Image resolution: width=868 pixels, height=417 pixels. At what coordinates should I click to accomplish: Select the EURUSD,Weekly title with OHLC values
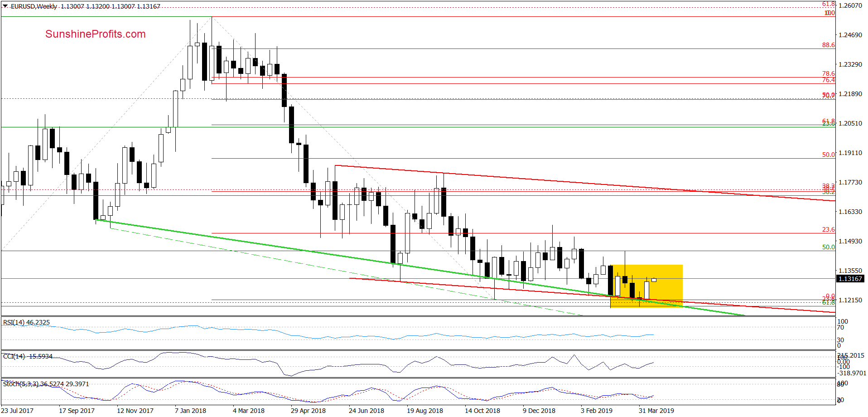click(85, 6)
